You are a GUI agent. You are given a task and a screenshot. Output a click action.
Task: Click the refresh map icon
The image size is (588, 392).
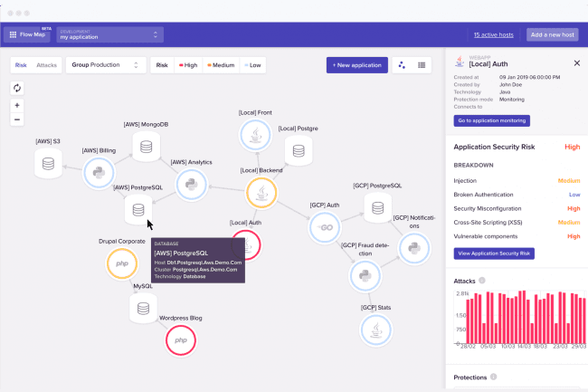point(17,88)
